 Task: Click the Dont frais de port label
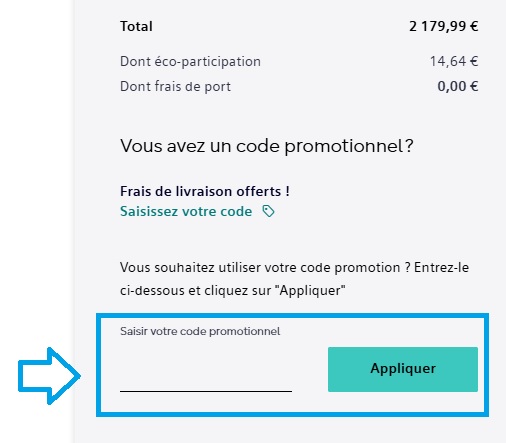175,87
